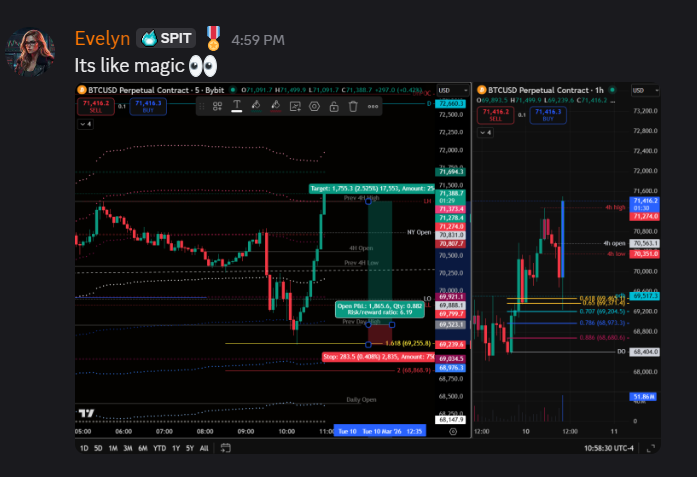Click the Daily Open label
The height and width of the screenshot is (477, 697).
coord(361,400)
